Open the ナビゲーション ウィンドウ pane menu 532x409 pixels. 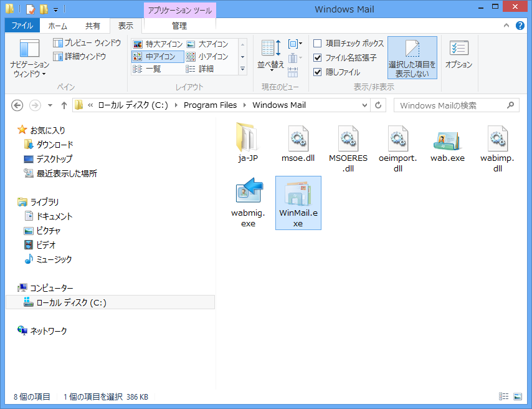29,58
